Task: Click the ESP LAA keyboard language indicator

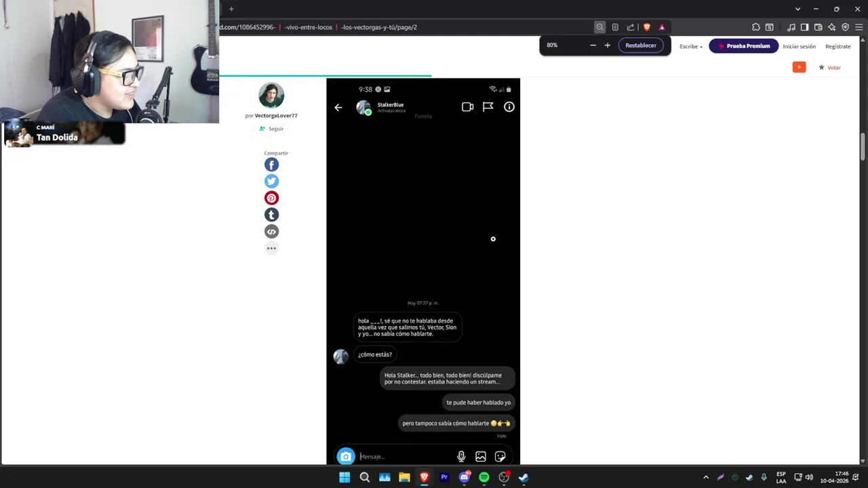Action: click(x=781, y=477)
